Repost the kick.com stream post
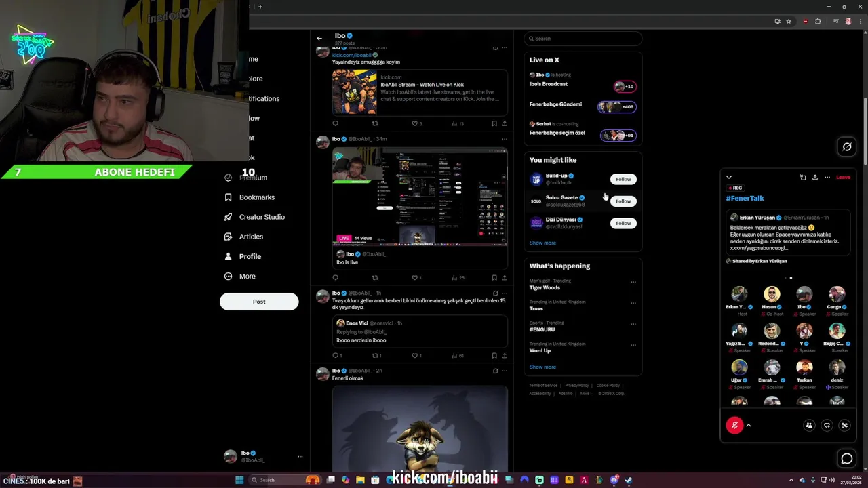Screen dimensions: 868x488 tap(375, 123)
